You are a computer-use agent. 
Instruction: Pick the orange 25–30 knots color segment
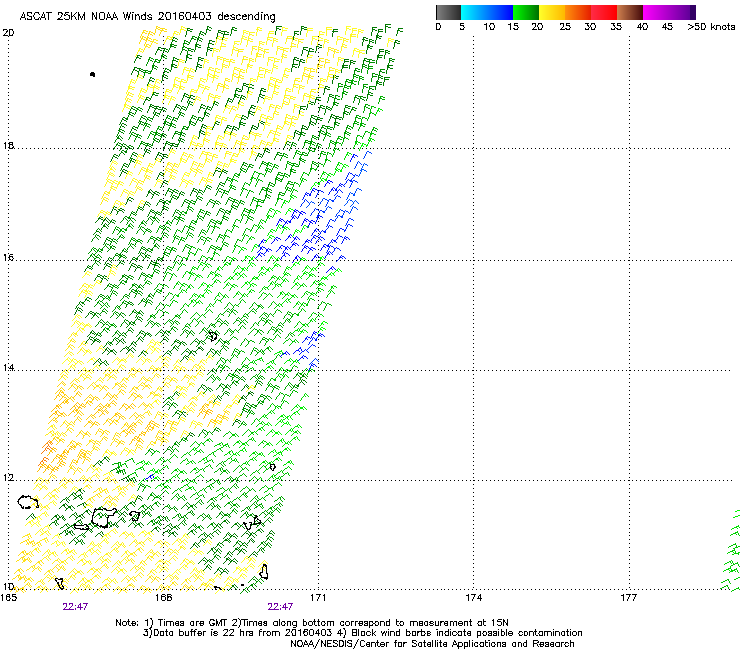point(578,12)
